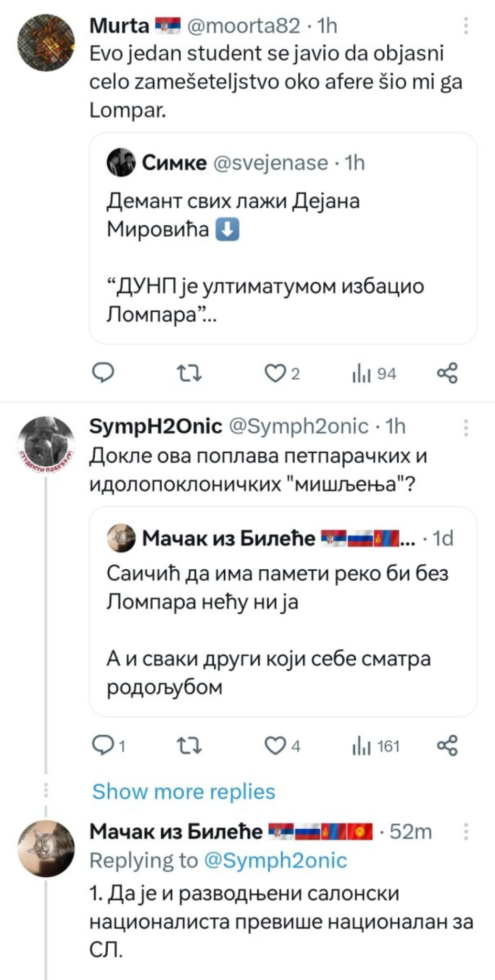Open Murta's profile avatar

[46, 43]
